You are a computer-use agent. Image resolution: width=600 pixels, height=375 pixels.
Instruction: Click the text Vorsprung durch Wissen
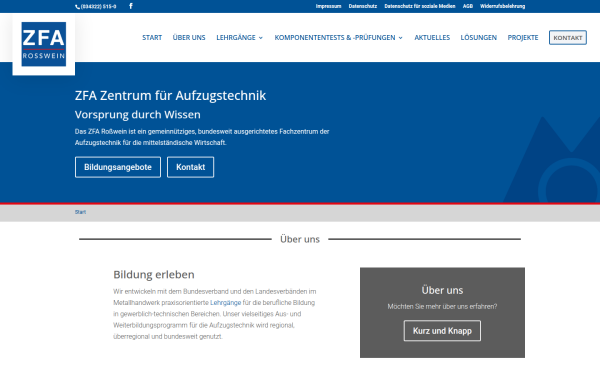tap(138, 114)
